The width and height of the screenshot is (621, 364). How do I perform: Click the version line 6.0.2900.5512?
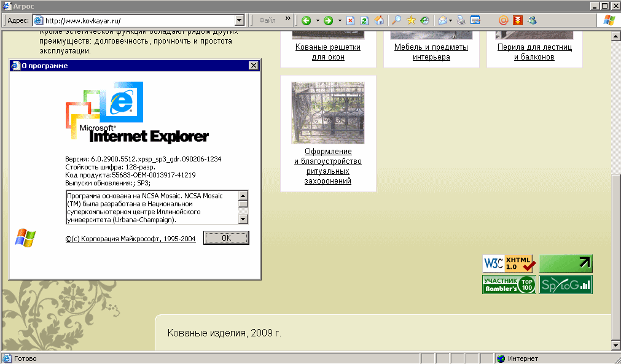[143, 159]
